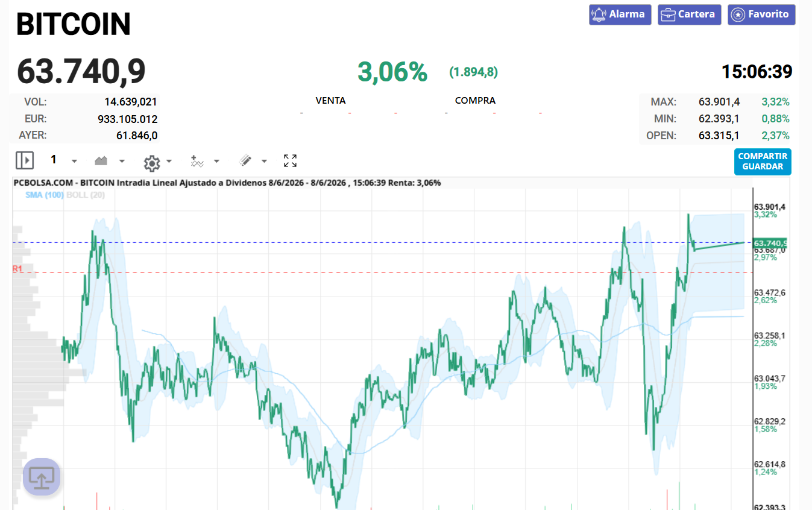Select the drawing pencil tool
Viewport: 812px width, 510px height.
pos(245,161)
